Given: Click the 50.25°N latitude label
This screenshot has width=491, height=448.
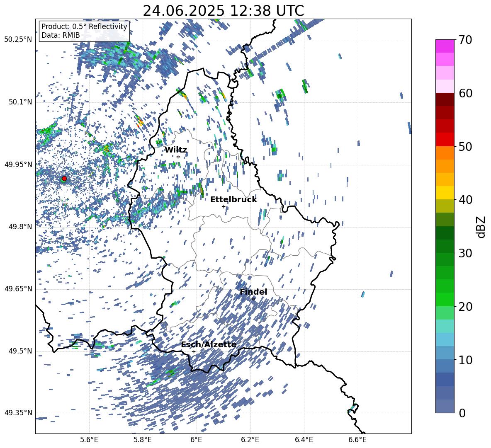Looking at the screenshot, I should 18,40.
